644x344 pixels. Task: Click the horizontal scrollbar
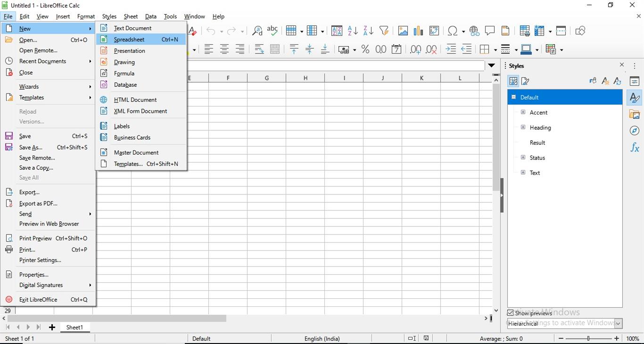[x=117, y=319]
